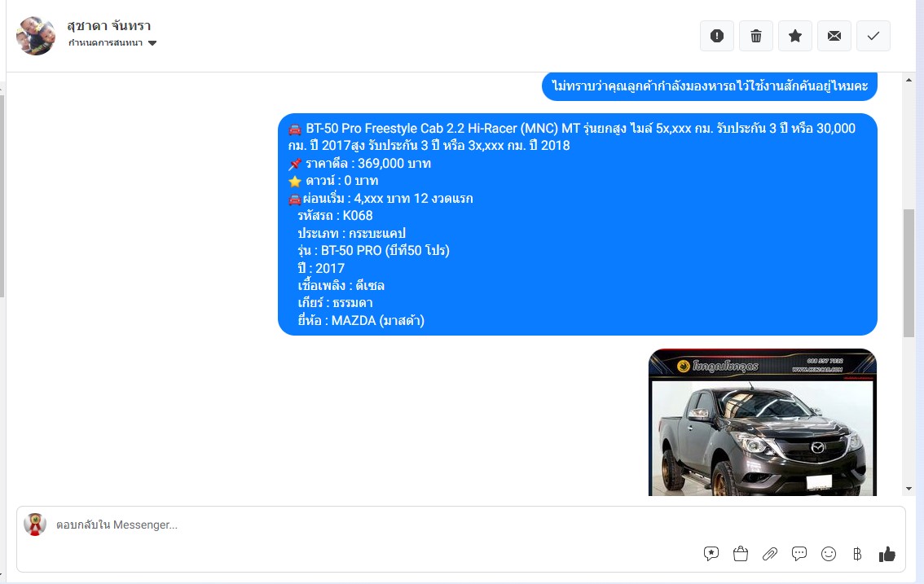The width and height of the screenshot is (924, 584).
Task: Click message bubble starting ไม่ทราบว่าคุณลูกค้า
Action: point(710,86)
